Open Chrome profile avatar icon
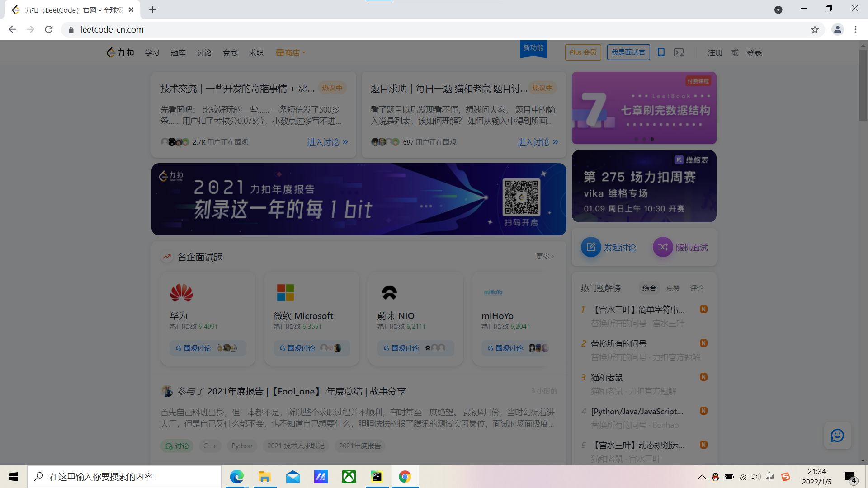This screenshot has width=868, height=488. [837, 30]
